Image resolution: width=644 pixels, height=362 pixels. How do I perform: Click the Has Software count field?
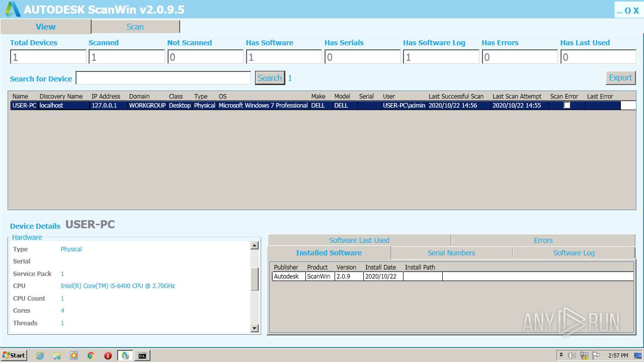[284, 57]
